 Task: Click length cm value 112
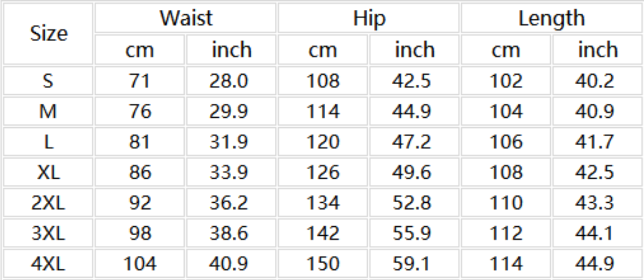tap(506, 233)
